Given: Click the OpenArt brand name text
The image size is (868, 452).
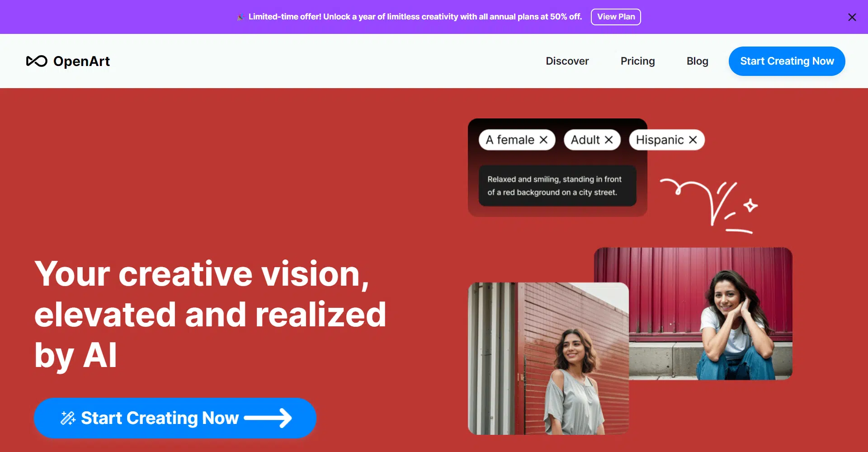Looking at the screenshot, I should point(81,61).
